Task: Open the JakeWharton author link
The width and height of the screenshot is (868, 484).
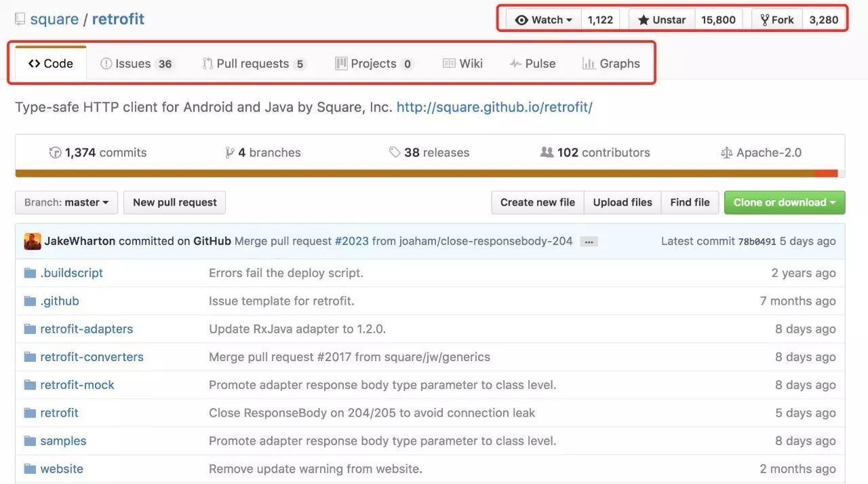Action: point(80,241)
